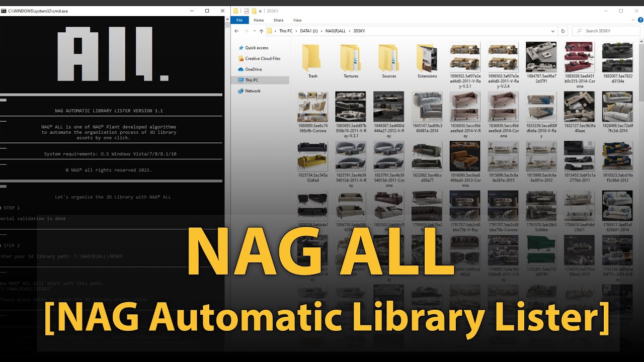This screenshot has height=362, width=644.
Task: Click NAG(R)ALL breadcrumb
Action: [336, 31]
